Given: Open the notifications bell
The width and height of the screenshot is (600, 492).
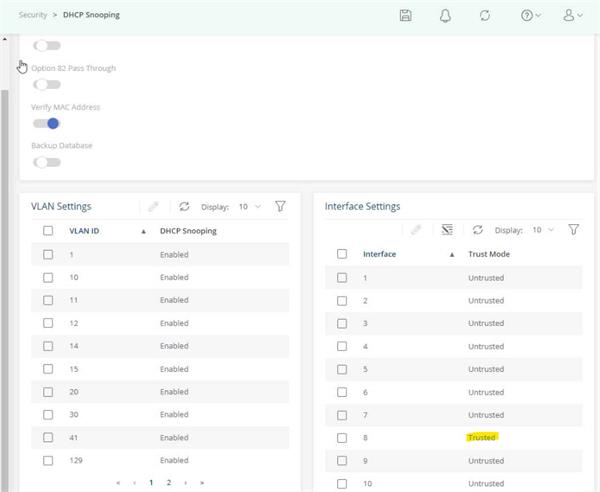Looking at the screenshot, I should pos(445,16).
